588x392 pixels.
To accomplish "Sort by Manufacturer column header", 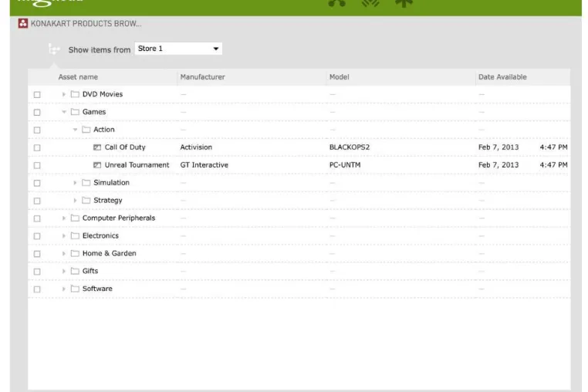I will [x=202, y=77].
